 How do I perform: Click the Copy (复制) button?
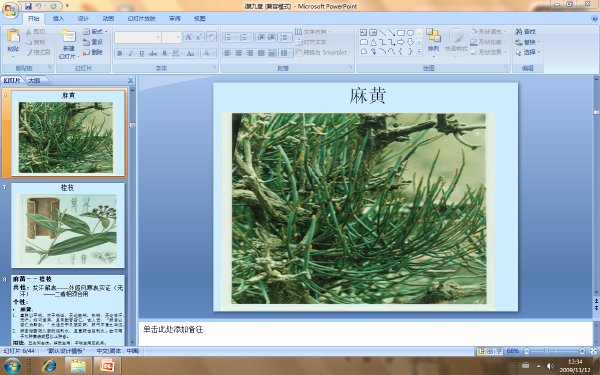(x=36, y=42)
